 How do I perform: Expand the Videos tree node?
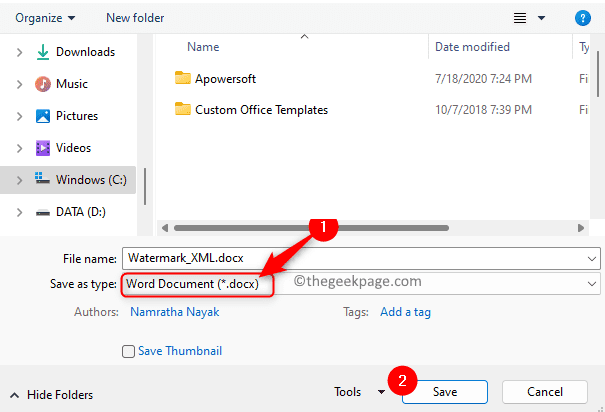19,148
